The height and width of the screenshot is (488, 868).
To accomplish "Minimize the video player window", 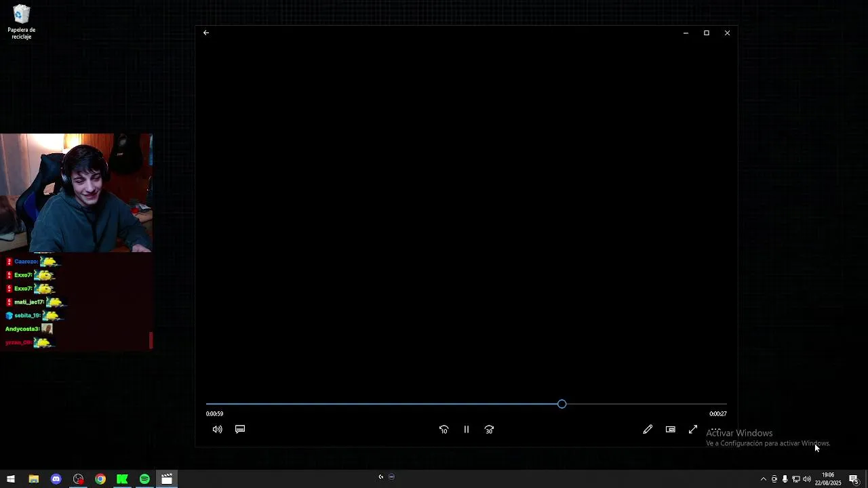I will 686,33.
